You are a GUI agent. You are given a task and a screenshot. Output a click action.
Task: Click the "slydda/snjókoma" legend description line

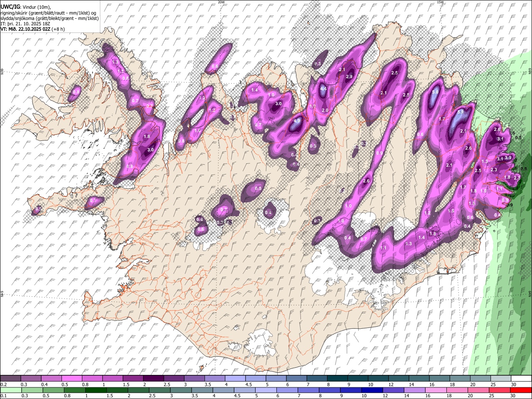(x=49, y=18)
